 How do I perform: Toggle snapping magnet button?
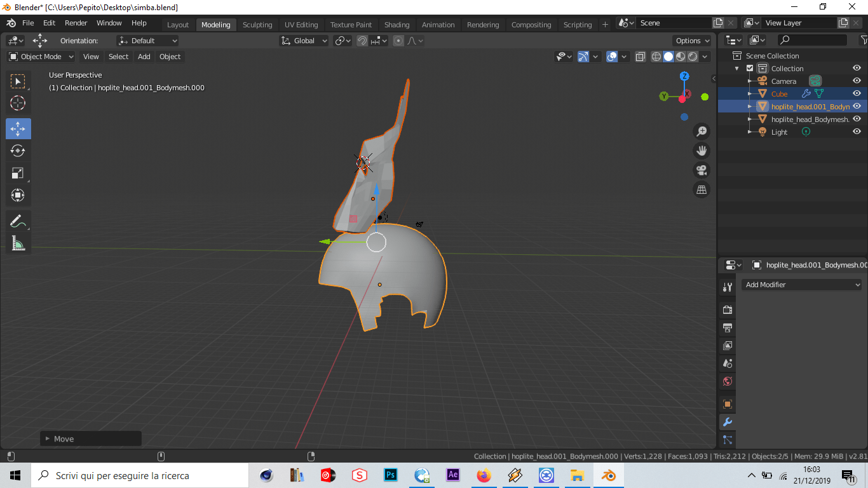[x=362, y=41]
